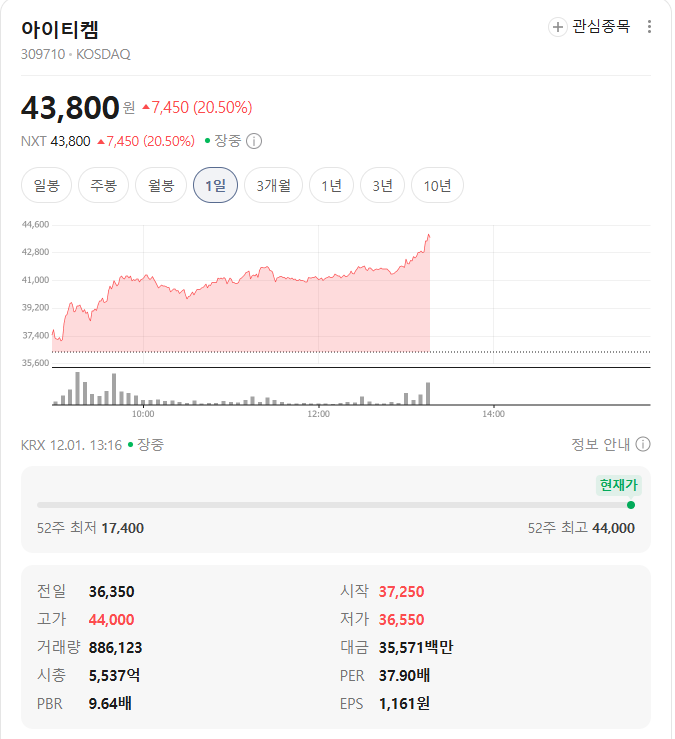
Task: Select the 월봉 chart tab
Action: (161, 185)
